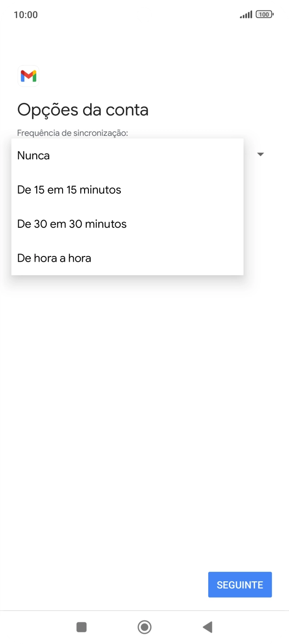Tap the Opções da conta heading

pyautogui.click(x=83, y=109)
